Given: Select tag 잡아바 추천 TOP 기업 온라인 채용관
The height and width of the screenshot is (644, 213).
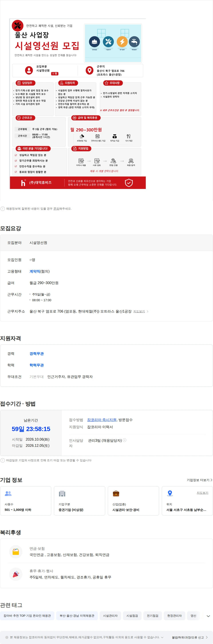Looking at the screenshot, I should (27, 616).
